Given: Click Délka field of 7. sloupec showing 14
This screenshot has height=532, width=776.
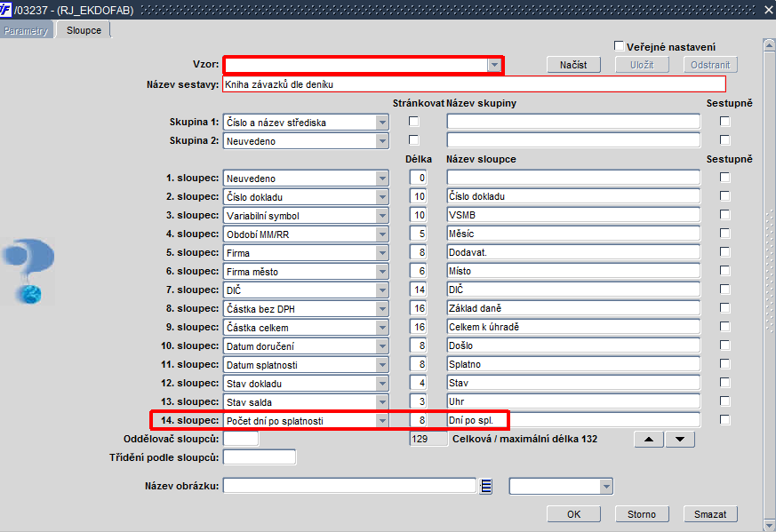Looking at the screenshot, I should point(418,290).
